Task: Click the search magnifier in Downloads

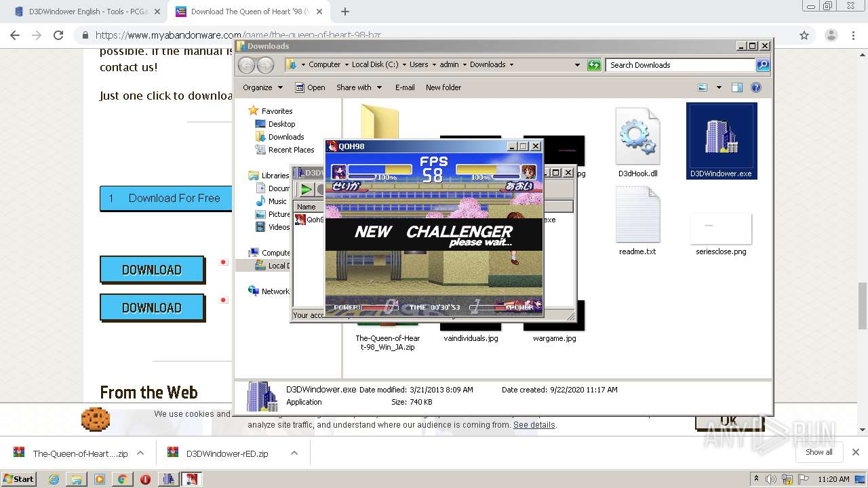Action: tap(763, 65)
